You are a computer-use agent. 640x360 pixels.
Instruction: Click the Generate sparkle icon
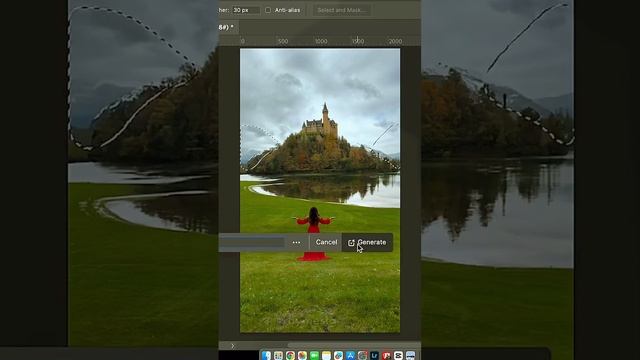pyautogui.click(x=351, y=243)
